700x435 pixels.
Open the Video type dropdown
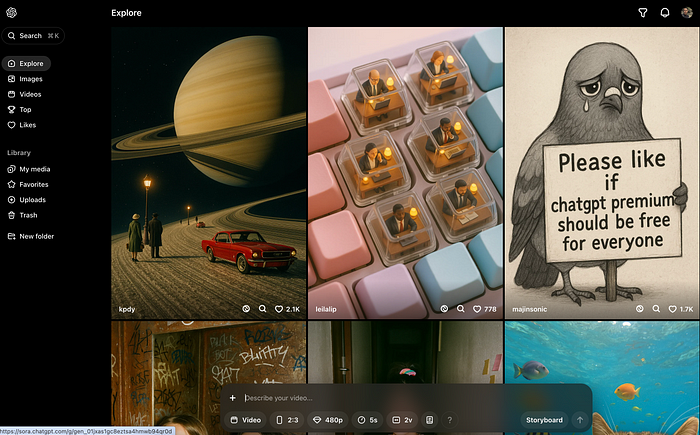pyautogui.click(x=246, y=420)
